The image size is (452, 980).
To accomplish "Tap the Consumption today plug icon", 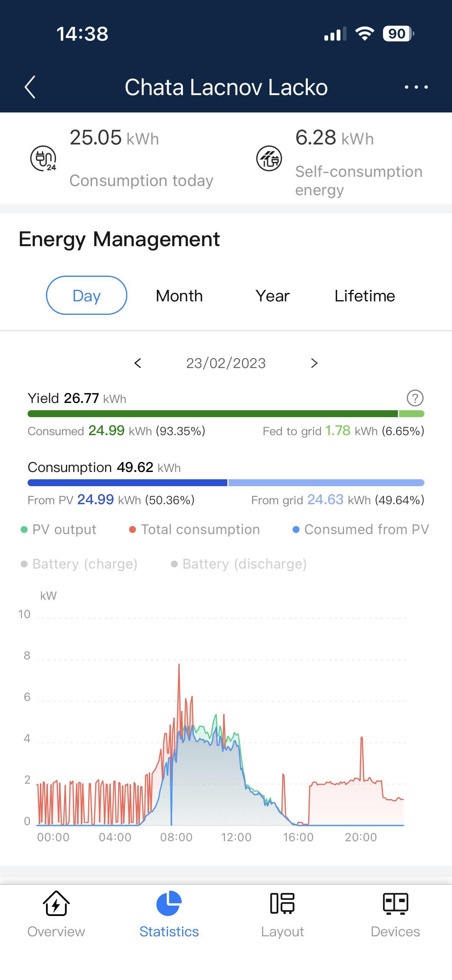I will [x=43, y=158].
